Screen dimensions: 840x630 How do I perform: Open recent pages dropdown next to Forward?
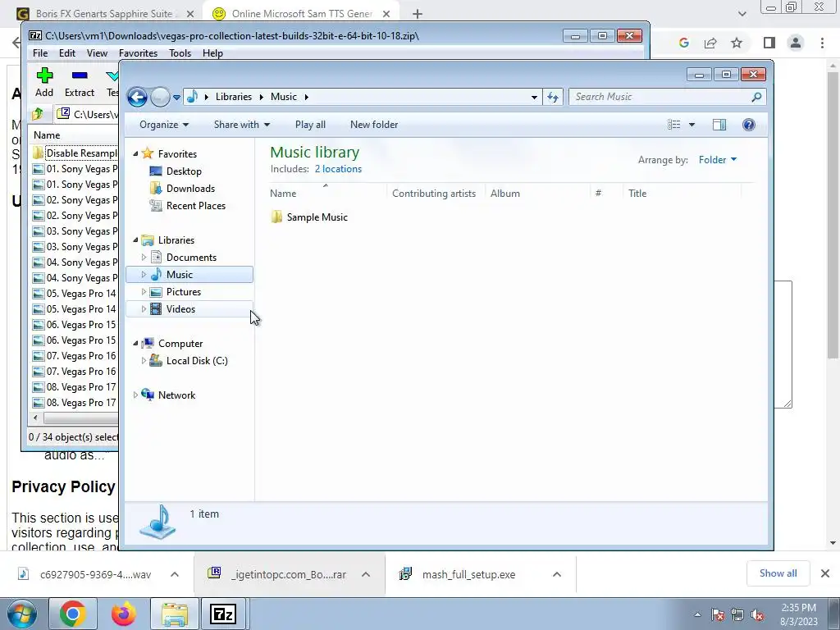tap(177, 98)
